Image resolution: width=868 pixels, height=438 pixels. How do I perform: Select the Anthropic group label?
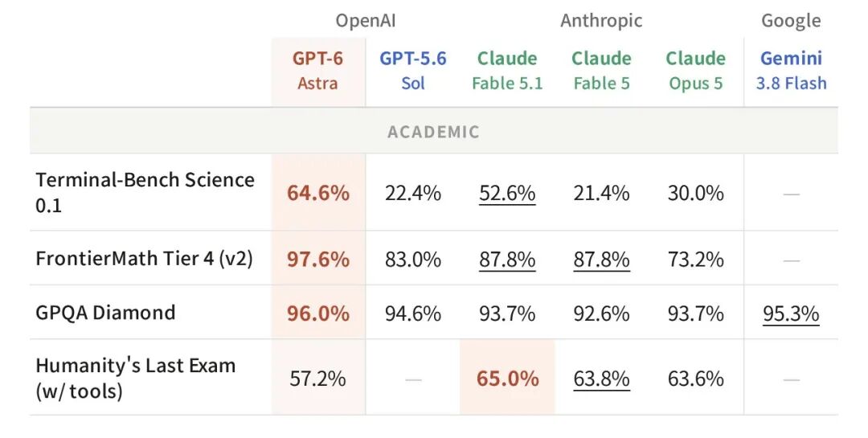point(601,21)
